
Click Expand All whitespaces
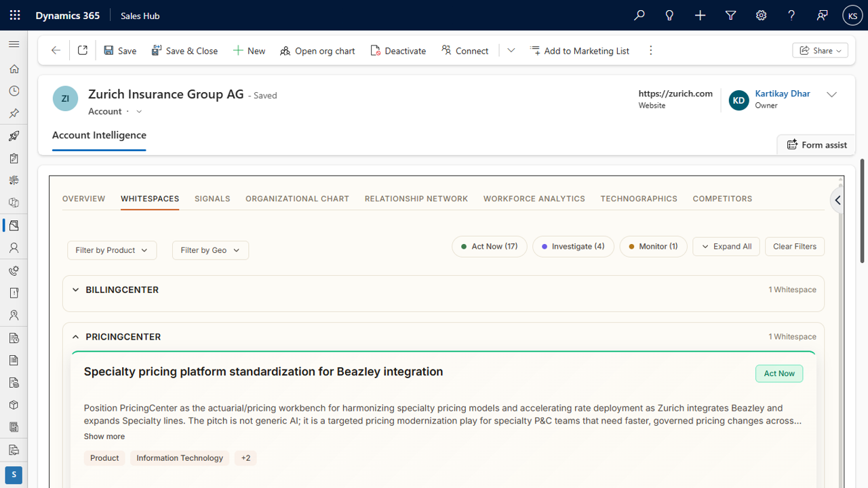pos(726,247)
